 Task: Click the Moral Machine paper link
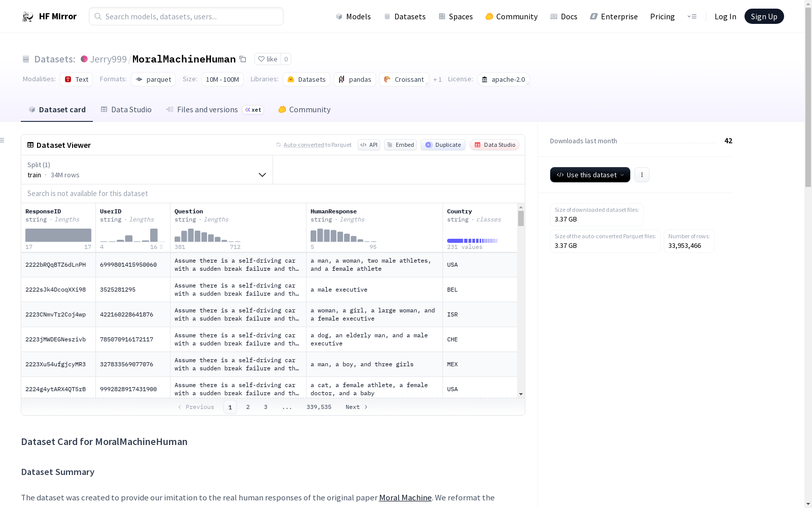[405, 498]
